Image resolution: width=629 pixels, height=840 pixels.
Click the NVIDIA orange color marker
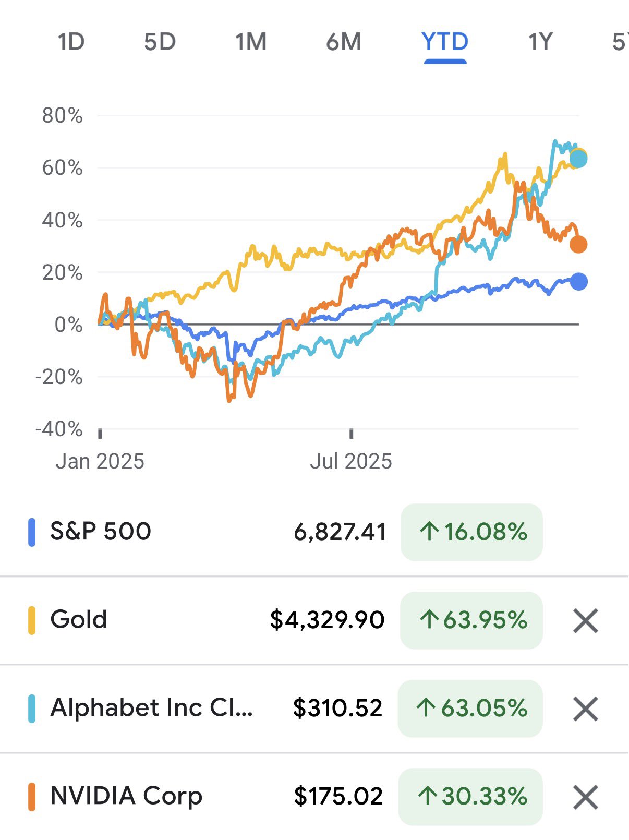pyautogui.click(x=32, y=797)
